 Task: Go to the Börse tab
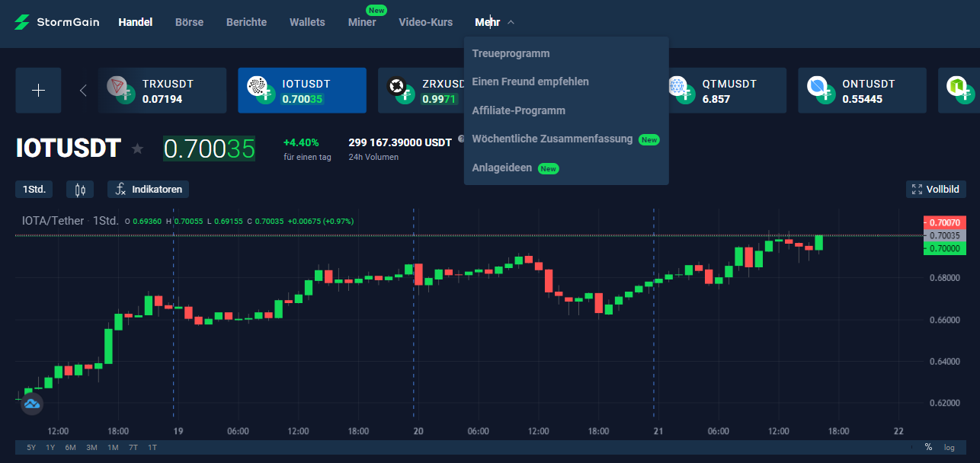pyautogui.click(x=190, y=22)
